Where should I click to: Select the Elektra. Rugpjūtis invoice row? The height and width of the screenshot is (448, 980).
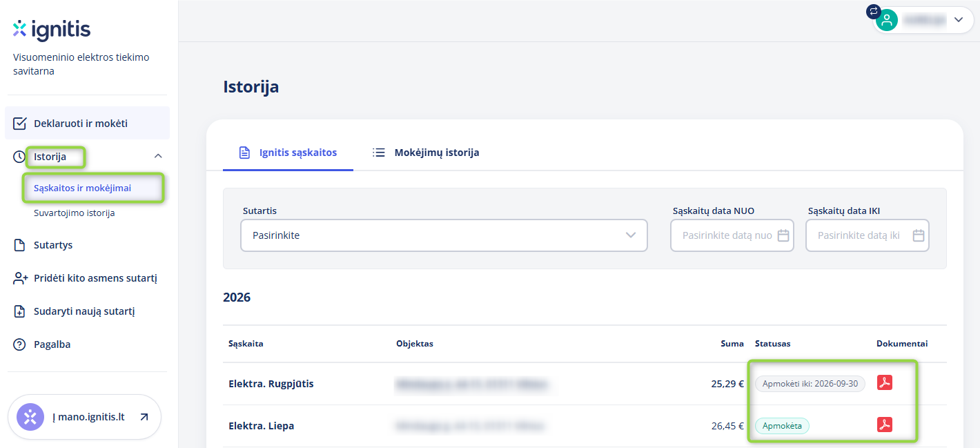coord(585,384)
